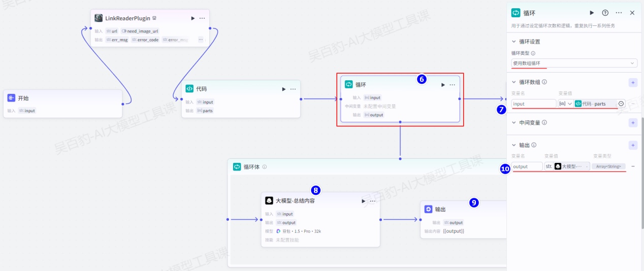
Task: Click the target icon next to 代码 · parts
Action: [621, 104]
